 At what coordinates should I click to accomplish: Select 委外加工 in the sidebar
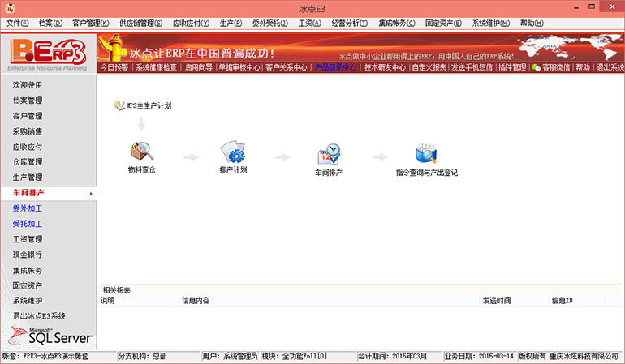27,208
